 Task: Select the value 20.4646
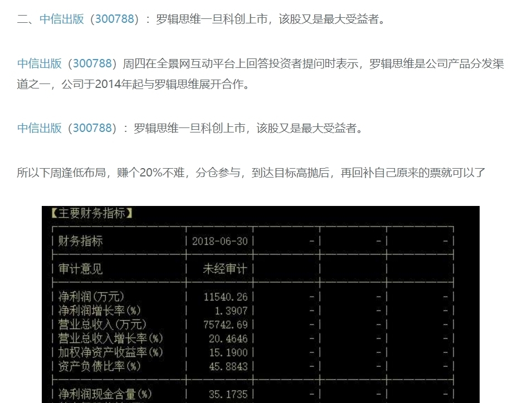(x=228, y=338)
